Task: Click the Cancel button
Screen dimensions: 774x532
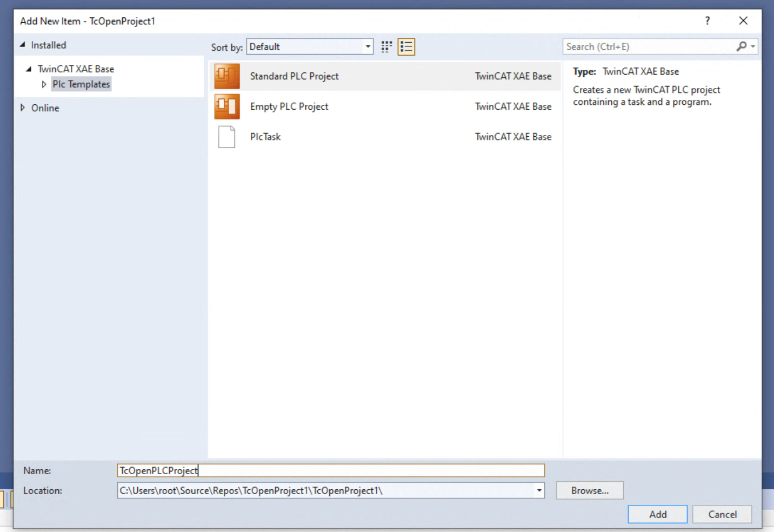Action: coord(722,514)
